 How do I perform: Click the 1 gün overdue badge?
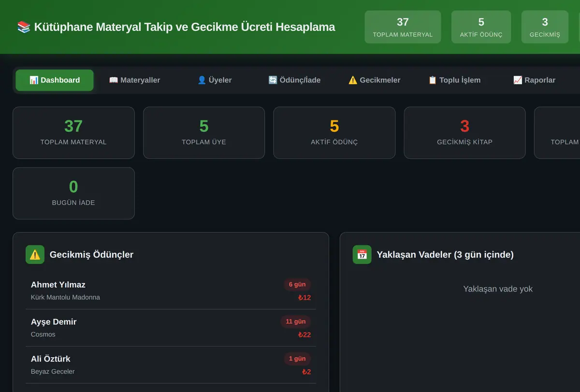tap(297, 359)
